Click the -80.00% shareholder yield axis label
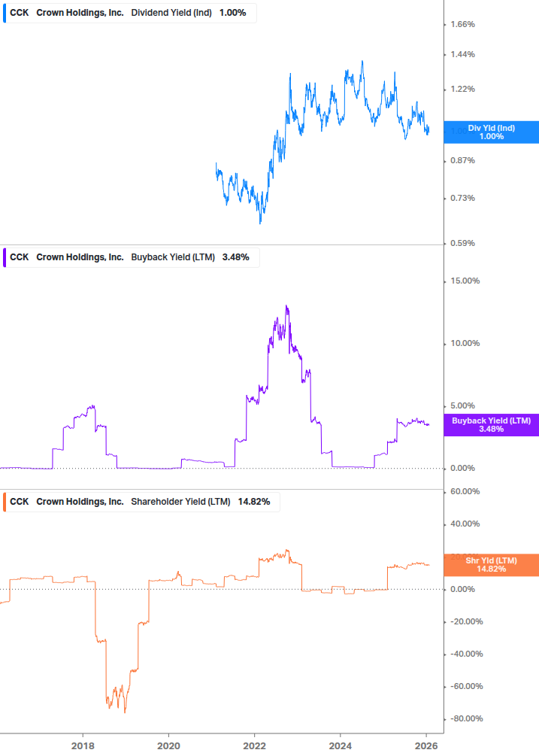 pos(466,719)
